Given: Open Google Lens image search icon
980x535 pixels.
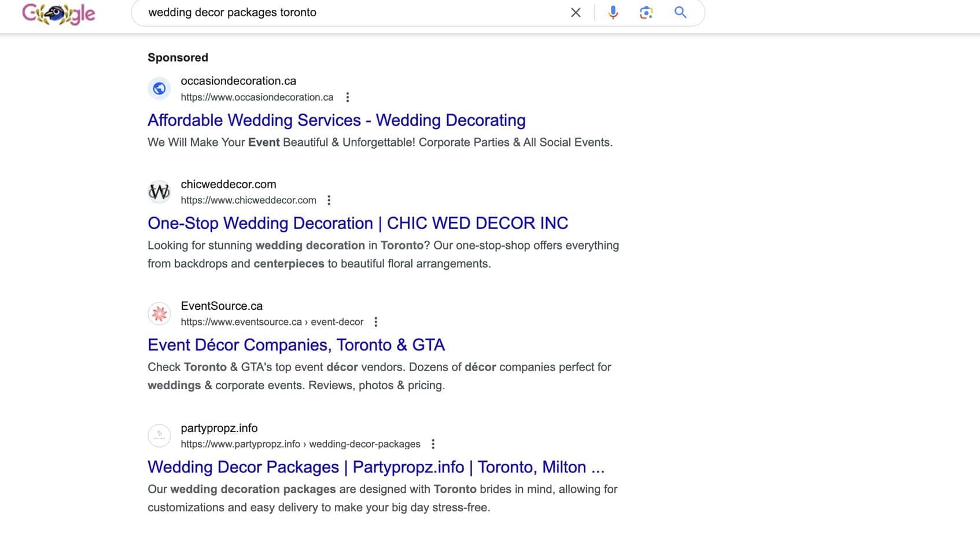Looking at the screenshot, I should click(x=646, y=12).
